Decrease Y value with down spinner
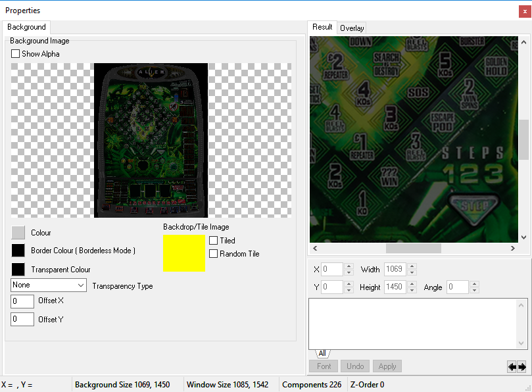The image size is (532, 392). pyautogui.click(x=349, y=291)
